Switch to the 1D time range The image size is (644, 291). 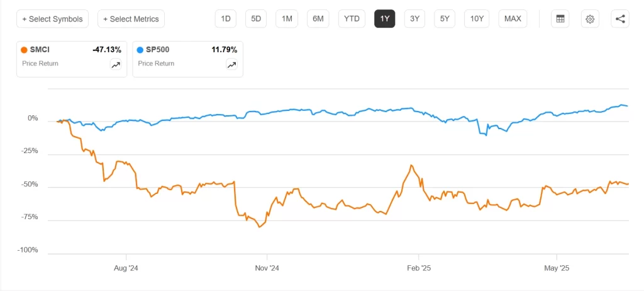click(225, 19)
